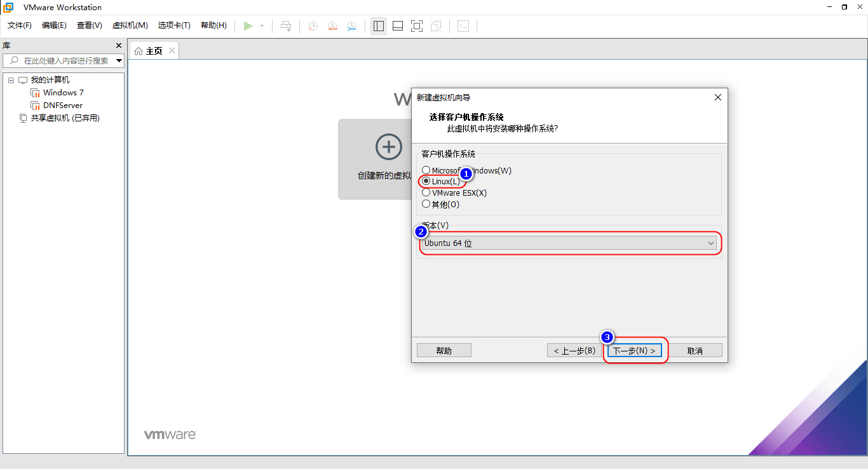Open the 文件(F) menu
The width and height of the screenshot is (868, 469).
point(20,25)
